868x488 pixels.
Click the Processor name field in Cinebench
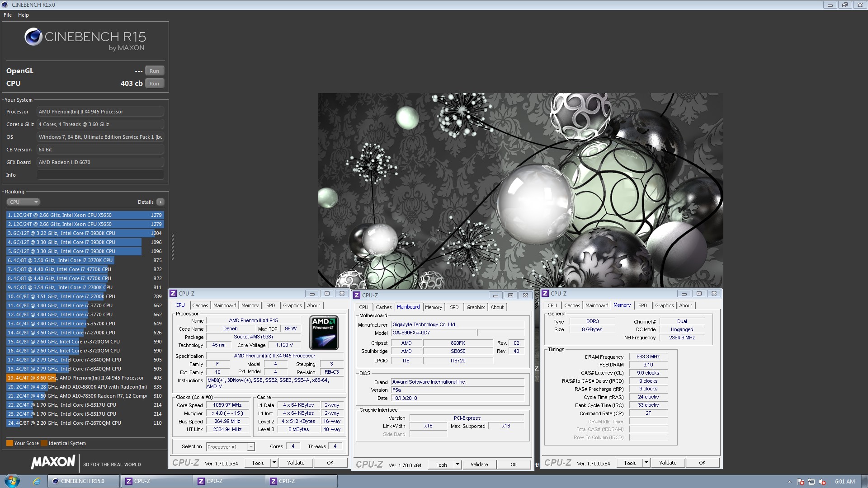pos(100,112)
